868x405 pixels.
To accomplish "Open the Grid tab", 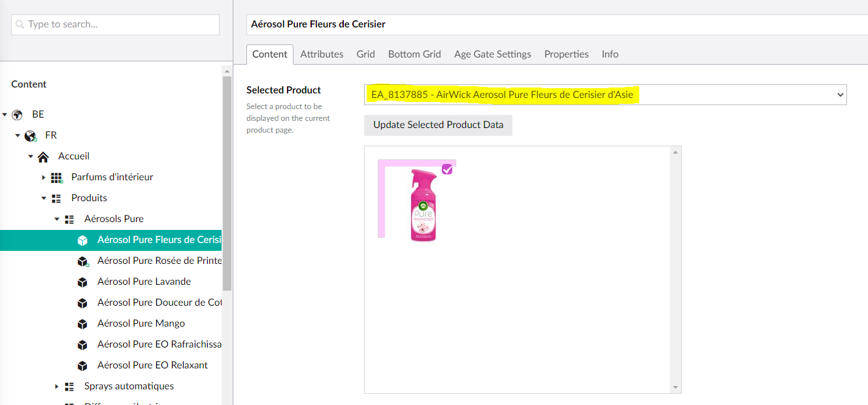I will click(x=365, y=54).
